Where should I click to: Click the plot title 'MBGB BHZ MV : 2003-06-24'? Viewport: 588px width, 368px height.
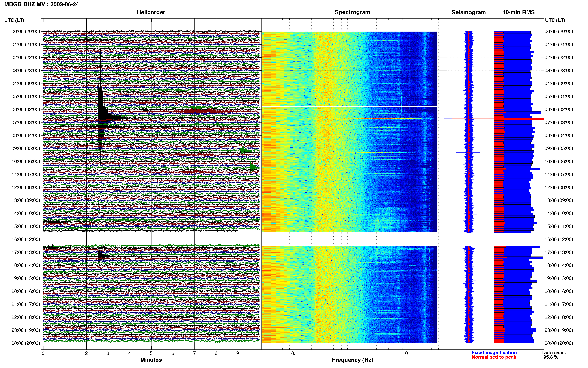[42, 4]
